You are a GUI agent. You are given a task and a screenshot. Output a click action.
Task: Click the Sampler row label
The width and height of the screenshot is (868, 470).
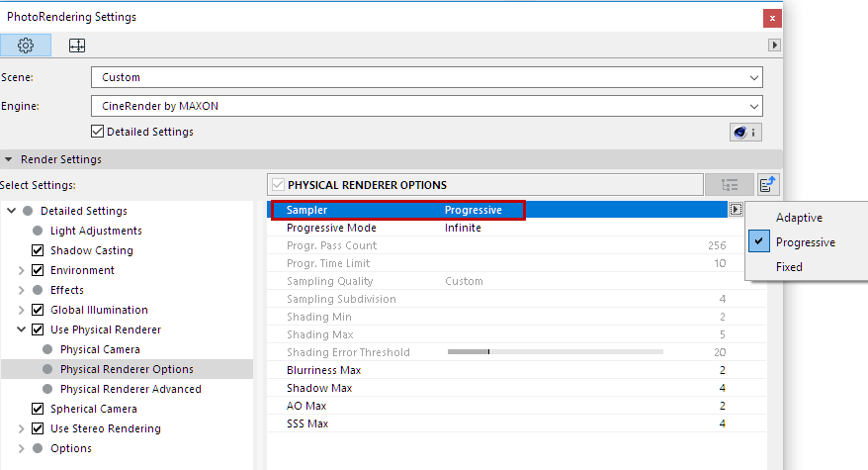click(306, 210)
